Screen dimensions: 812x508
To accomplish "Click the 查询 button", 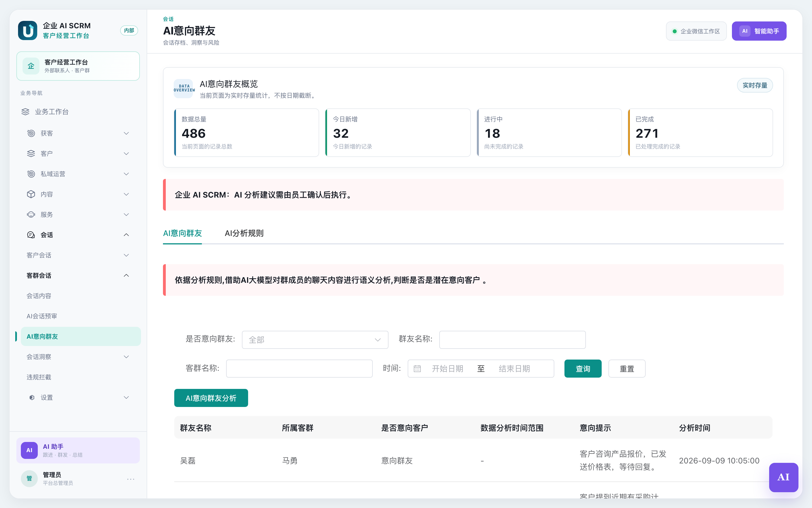I will click(583, 369).
